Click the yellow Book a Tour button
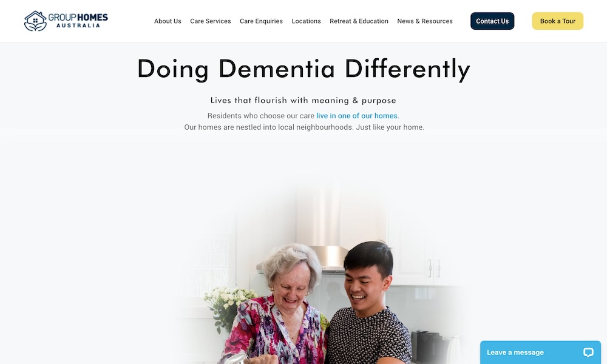The image size is (607, 364). (557, 21)
